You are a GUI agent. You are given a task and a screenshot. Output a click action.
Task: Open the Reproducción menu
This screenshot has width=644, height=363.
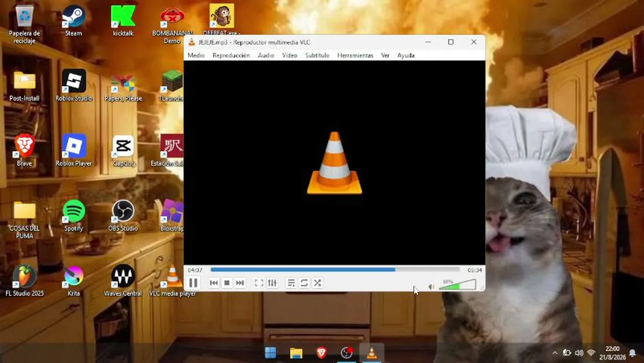click(231, 55)
